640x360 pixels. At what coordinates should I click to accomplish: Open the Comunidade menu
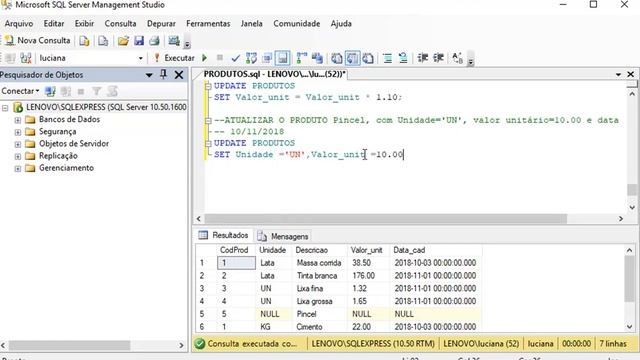click(x=297, y=24)
